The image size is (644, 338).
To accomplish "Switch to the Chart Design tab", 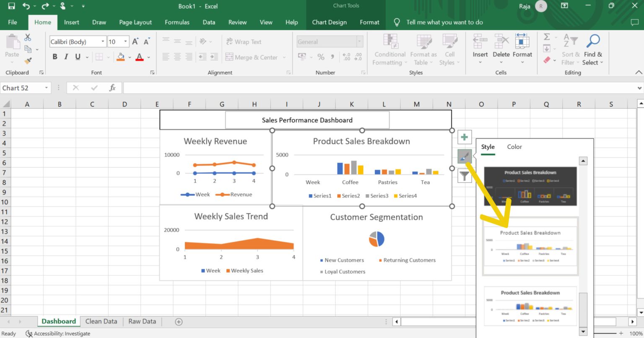I will [x=330, y=22].
